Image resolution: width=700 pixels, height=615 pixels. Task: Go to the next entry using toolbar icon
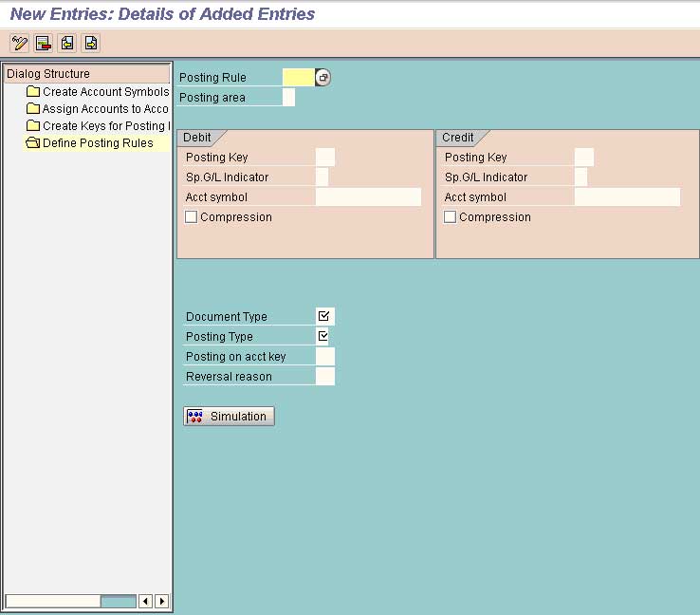90,43
